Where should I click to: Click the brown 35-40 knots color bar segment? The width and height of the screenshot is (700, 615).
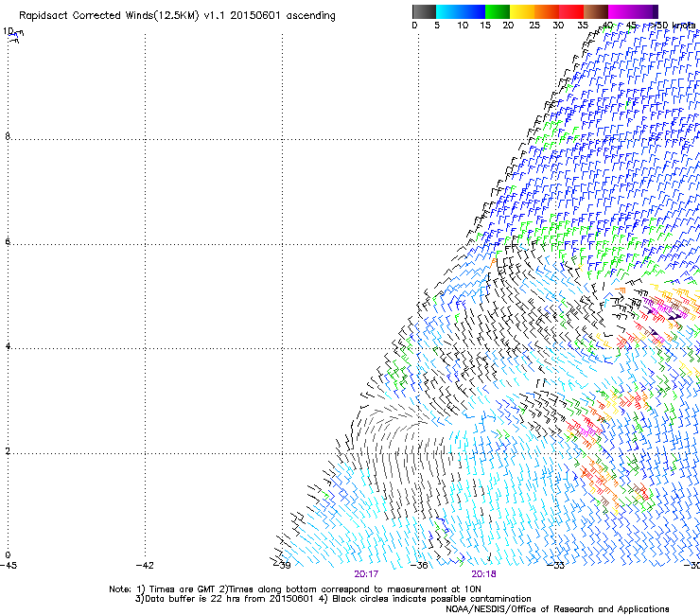click(x=596, y=11)
